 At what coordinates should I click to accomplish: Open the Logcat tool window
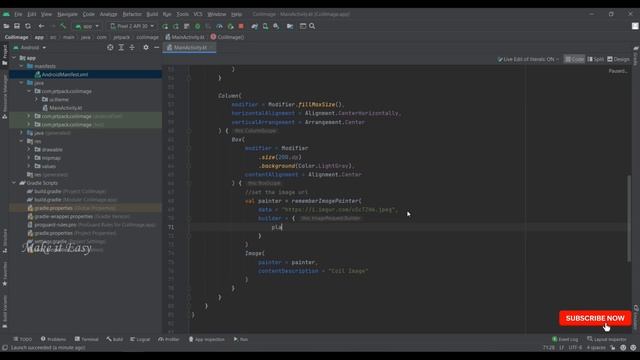(140, 339)
